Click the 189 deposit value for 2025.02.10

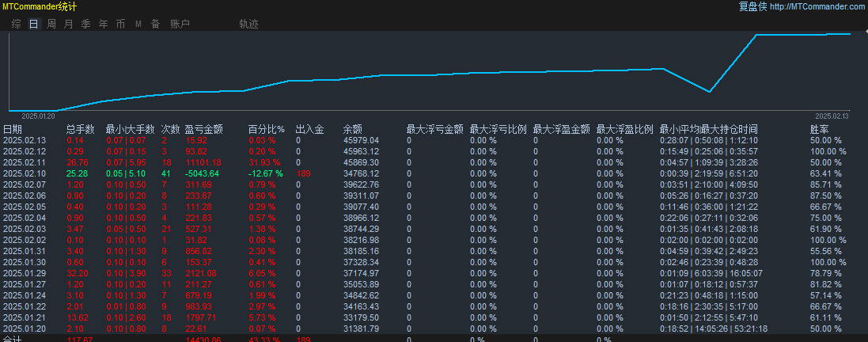click(x=303, y=173)
